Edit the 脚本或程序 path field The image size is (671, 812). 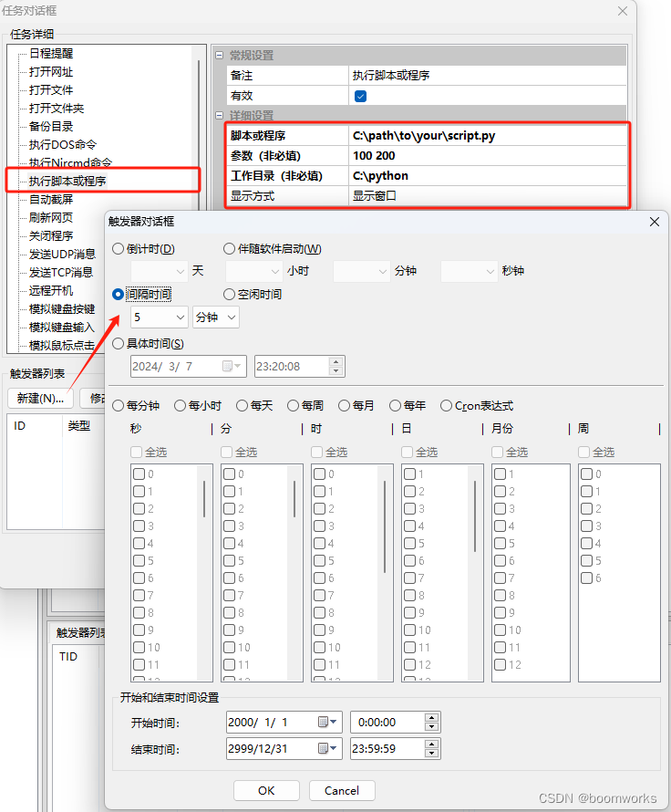pyautogui.click(x=488, y=136)
